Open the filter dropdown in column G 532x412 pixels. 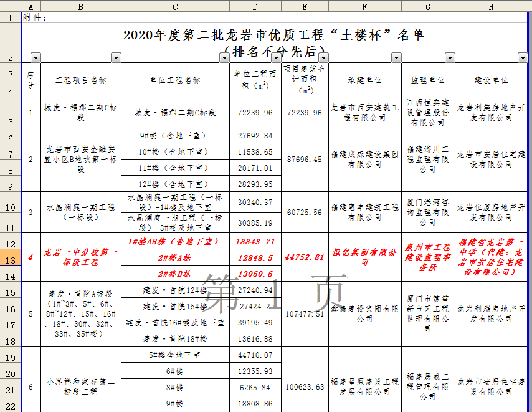pos(450,57)
